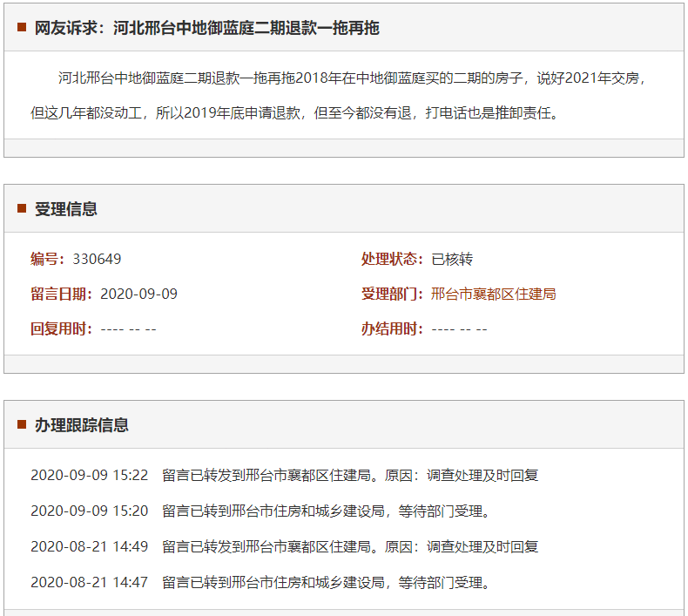
Task: Click the red square icon beside 办理跟踪信息 heading
Action: [x=22, y=425]
